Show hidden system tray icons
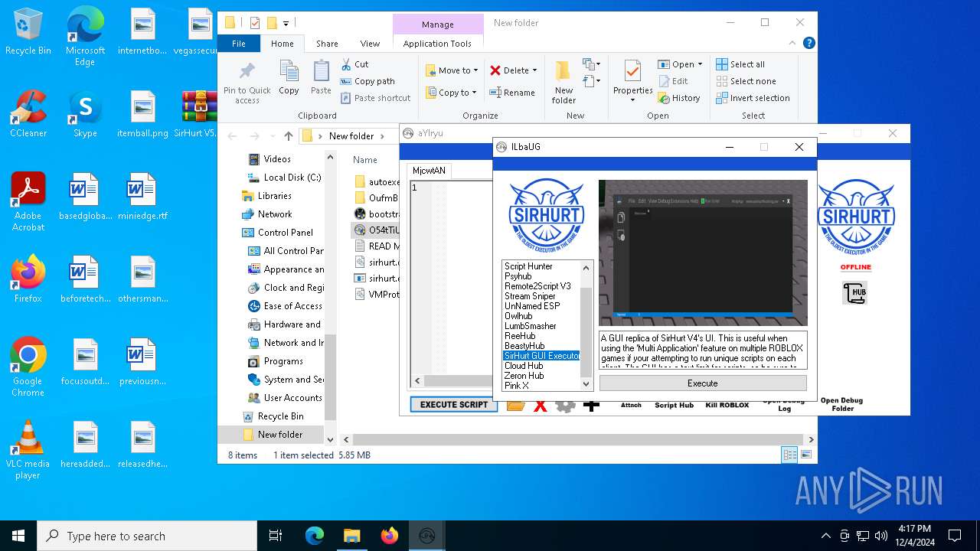 click(825, 536)
